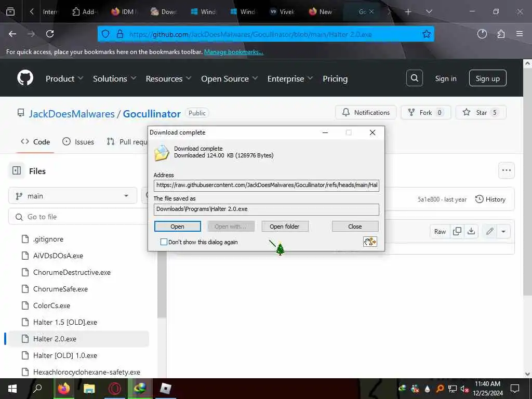
Task: Select the Issues repository tab
Action: [78, 142]
